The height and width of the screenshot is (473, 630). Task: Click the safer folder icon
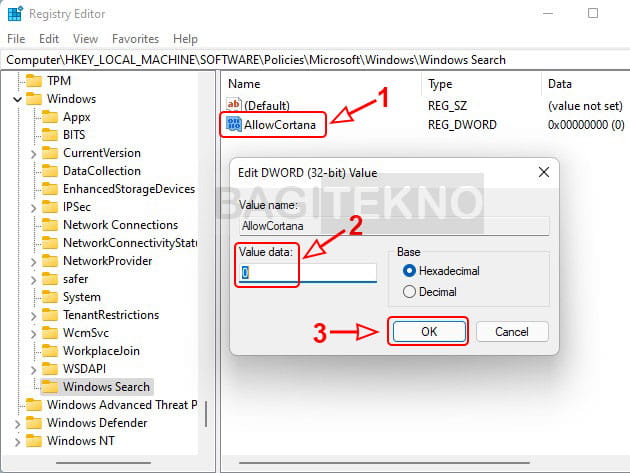tap(50, 279)
